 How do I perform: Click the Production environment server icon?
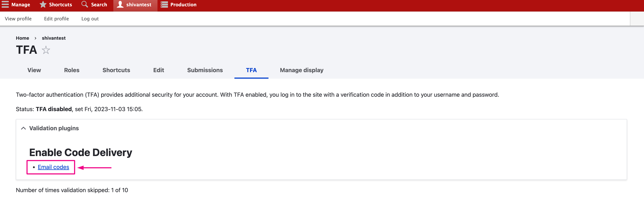(164, 5)
